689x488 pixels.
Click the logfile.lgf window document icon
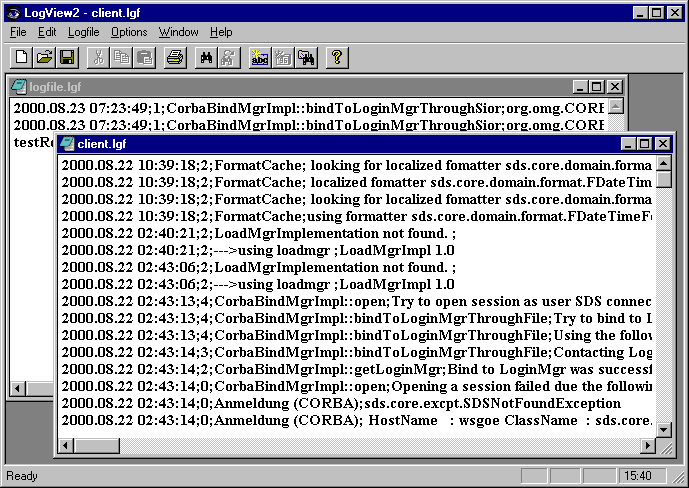coord(18,87)
